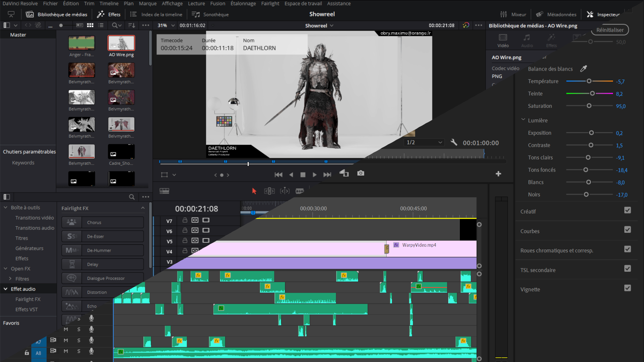Select the AO Wire.png thumbnail
The height and width of the screenshot is (362, 644).
[121, 43]
